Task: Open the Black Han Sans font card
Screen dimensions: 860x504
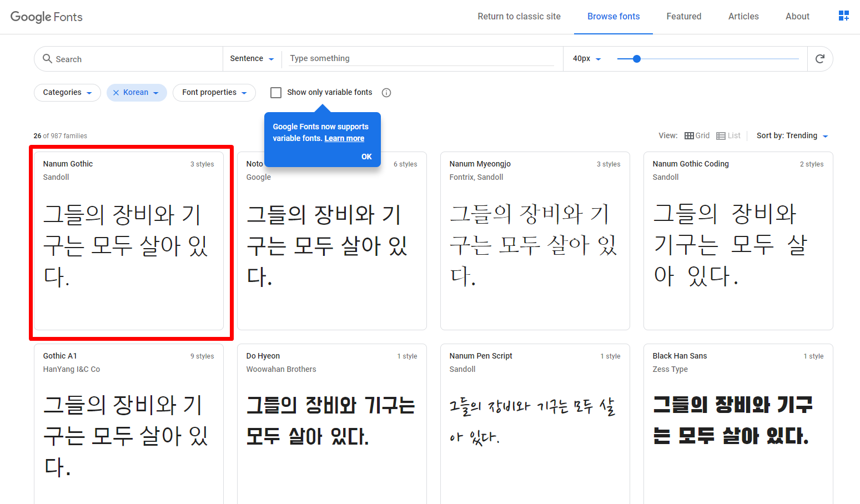Action: click(x=738, y=424)
